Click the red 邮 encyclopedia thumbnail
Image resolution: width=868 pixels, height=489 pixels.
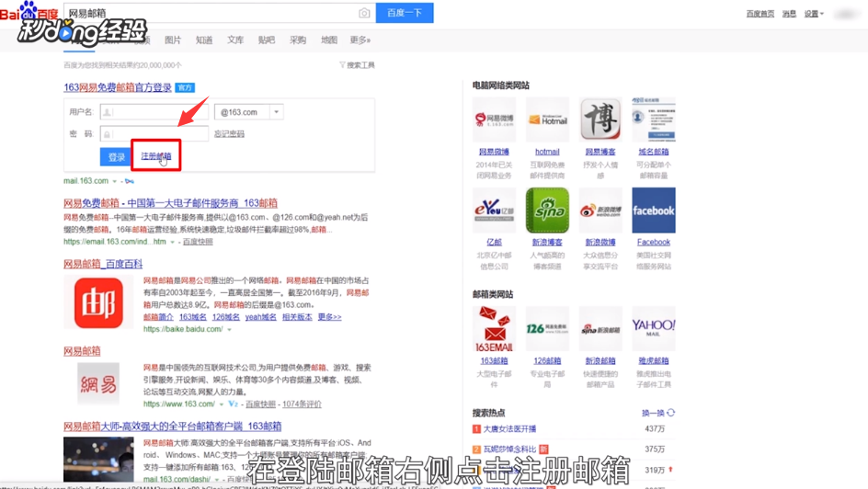[98, 302]
